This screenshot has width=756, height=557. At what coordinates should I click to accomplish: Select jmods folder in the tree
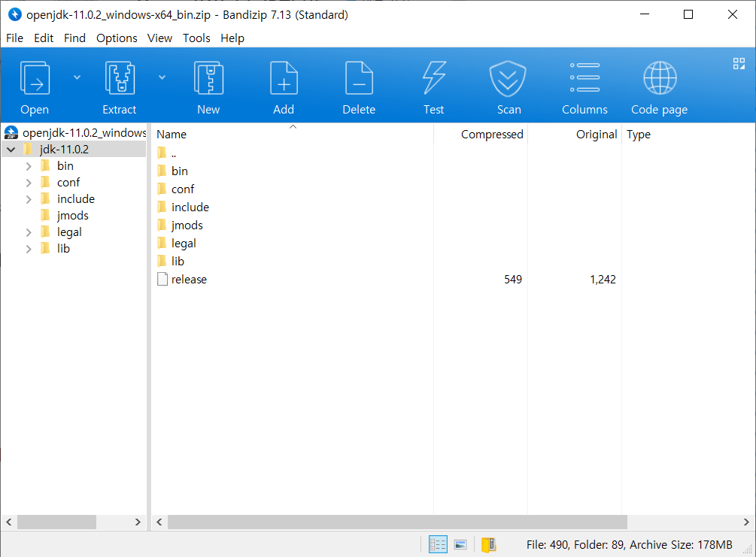72,216
